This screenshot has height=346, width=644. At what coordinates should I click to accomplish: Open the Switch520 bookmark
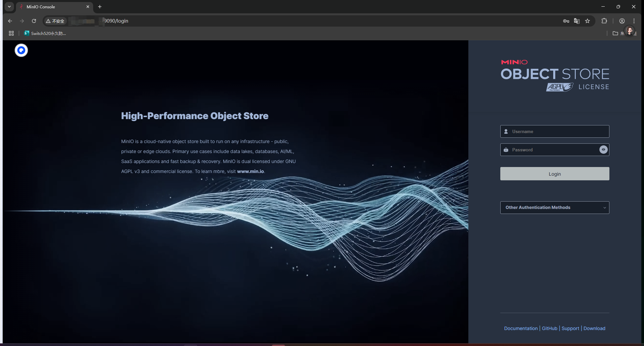[x=45, y=33]
